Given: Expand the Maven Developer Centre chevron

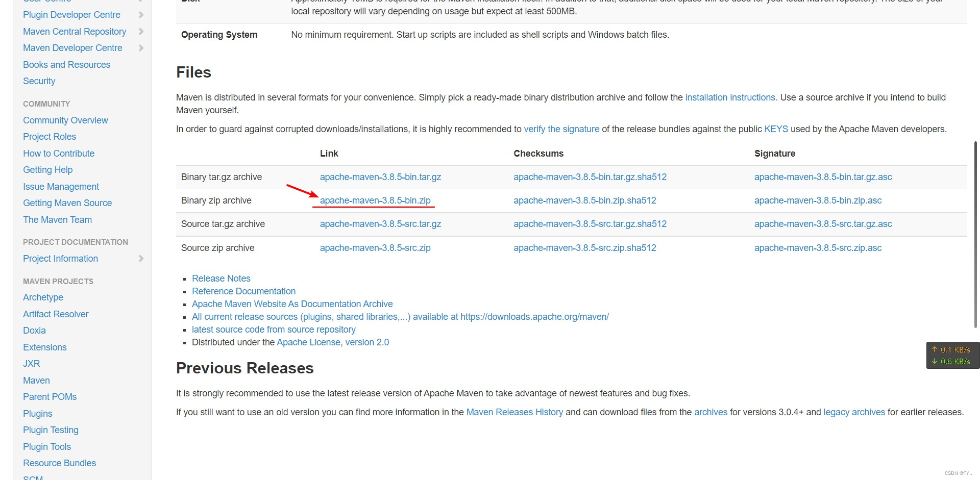Looking at the screenshot, I should pos(141,48).
